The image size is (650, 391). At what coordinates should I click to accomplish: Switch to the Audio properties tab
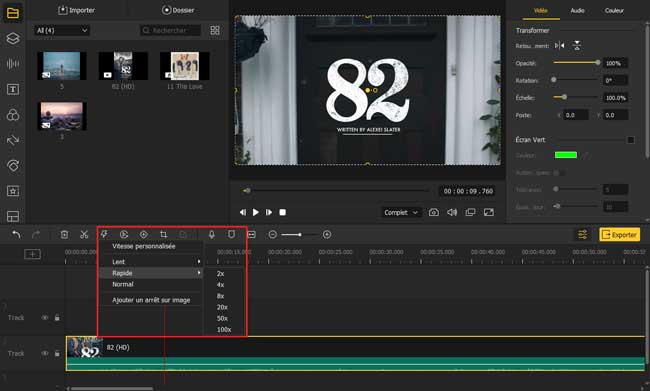pos(577,10)
